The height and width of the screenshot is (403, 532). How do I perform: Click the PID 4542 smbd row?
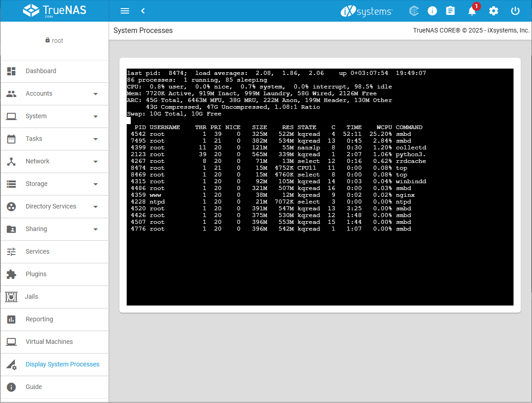point(271,134)
